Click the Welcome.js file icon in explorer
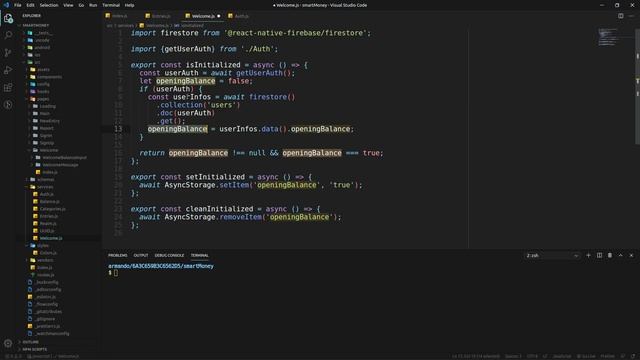Screen dimensions: 640x360 pyautogui.click(x=36, y=238)
